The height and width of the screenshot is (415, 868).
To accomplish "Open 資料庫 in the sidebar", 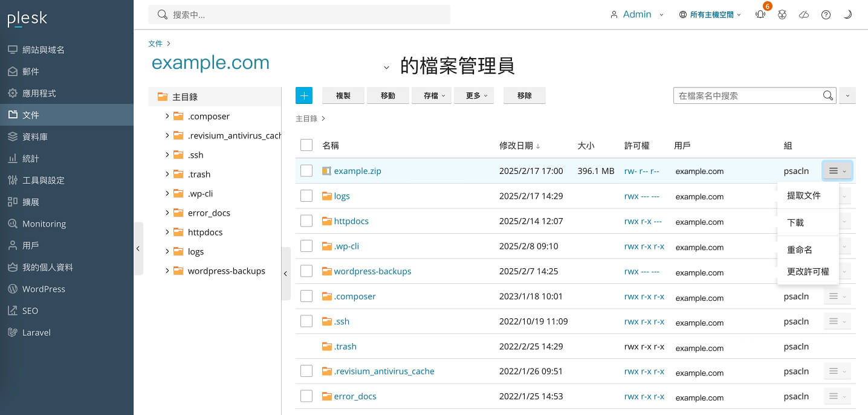I will coord(35,137).
